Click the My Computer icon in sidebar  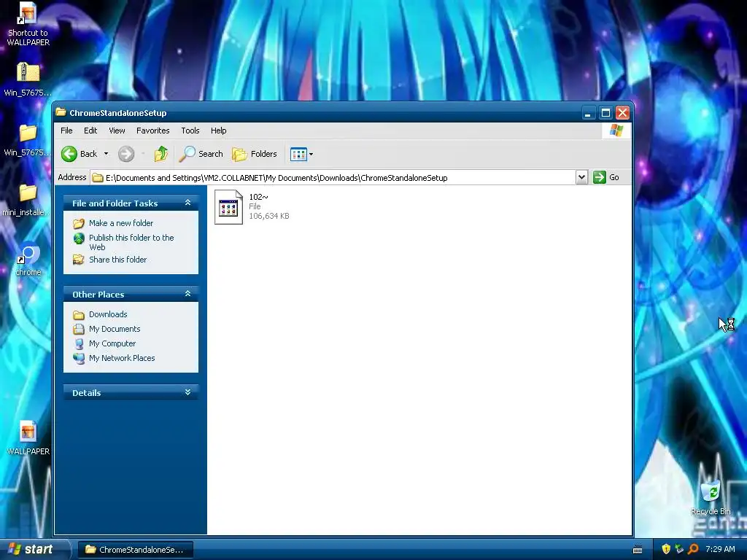(x=79, y=344)
